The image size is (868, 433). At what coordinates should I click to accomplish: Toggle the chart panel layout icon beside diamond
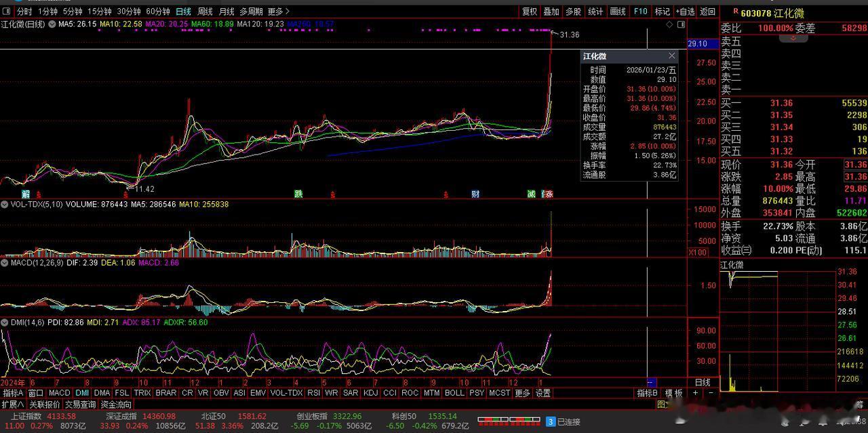click(682, 24)
